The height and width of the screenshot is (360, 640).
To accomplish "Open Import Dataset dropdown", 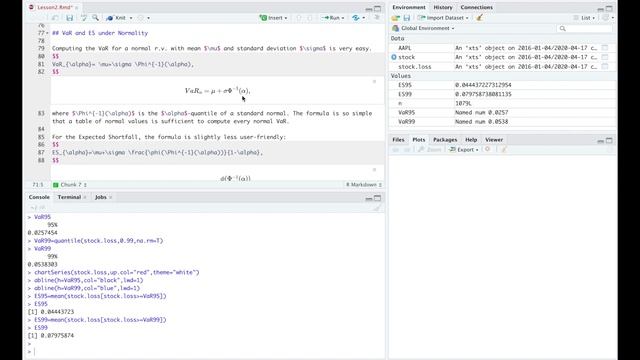I will click(443, 18).
